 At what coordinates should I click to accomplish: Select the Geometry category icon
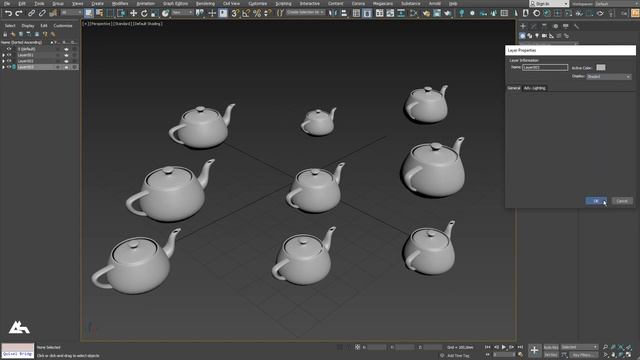click(x=522, y=36)
